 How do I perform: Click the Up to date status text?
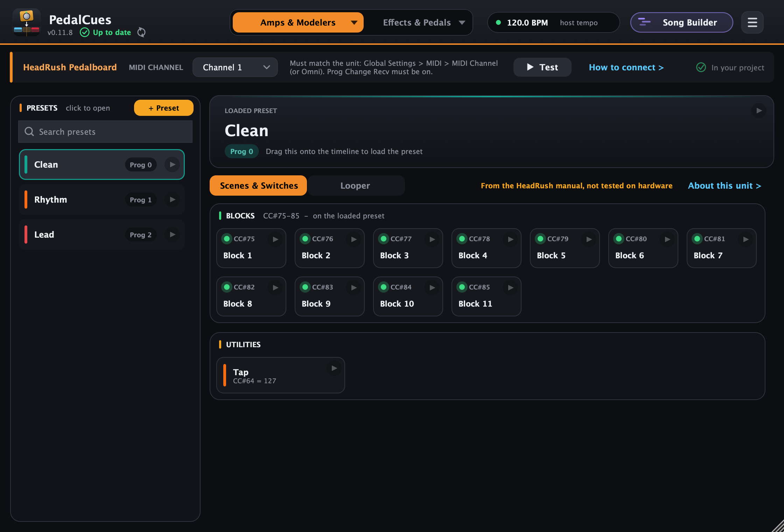(112, 32)
